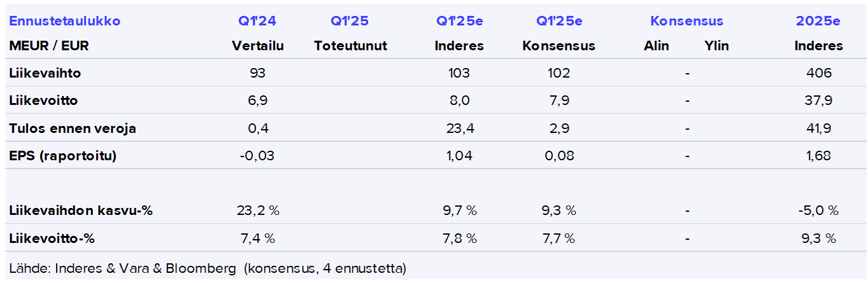Click the 23,2 % revenue growth cell
The image size is (868, 283).
click(258, 211)
